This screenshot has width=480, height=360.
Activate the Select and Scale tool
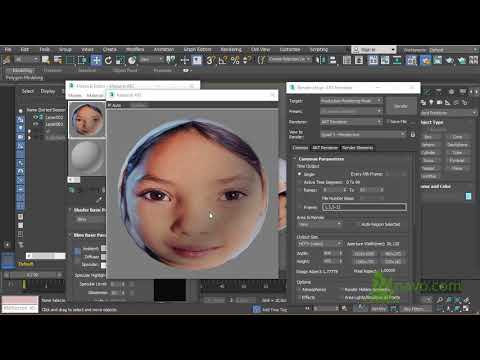tap(120, 60)
